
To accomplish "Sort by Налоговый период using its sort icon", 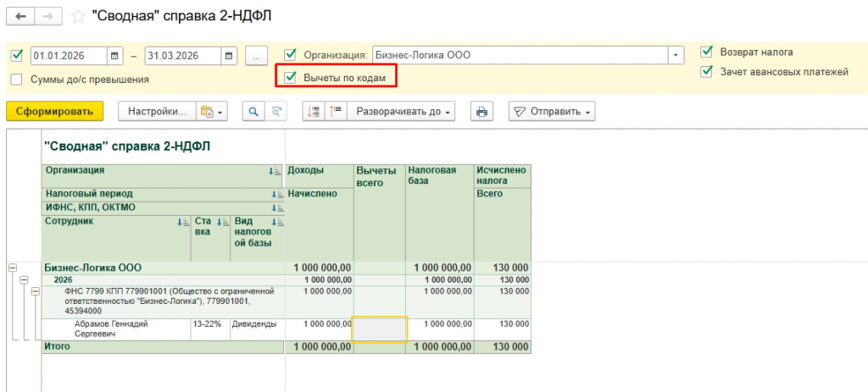I will point(278,194).
